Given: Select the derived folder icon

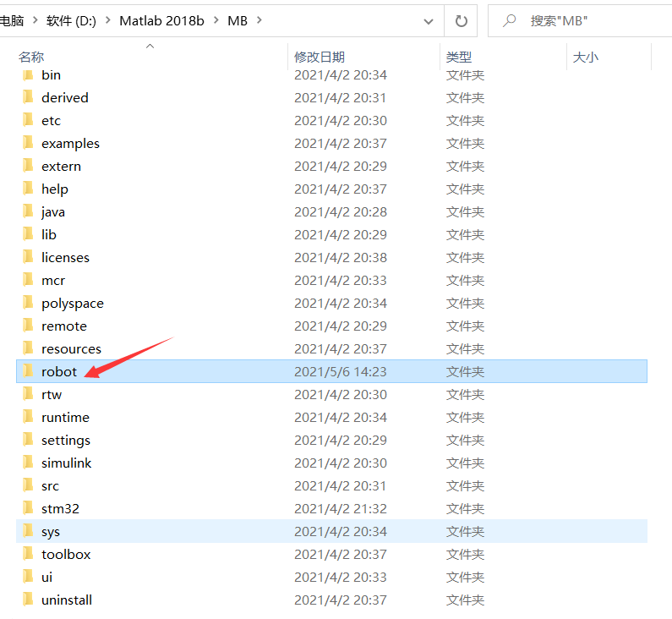Looking at the screenshot, I should [x=28, y=97].
